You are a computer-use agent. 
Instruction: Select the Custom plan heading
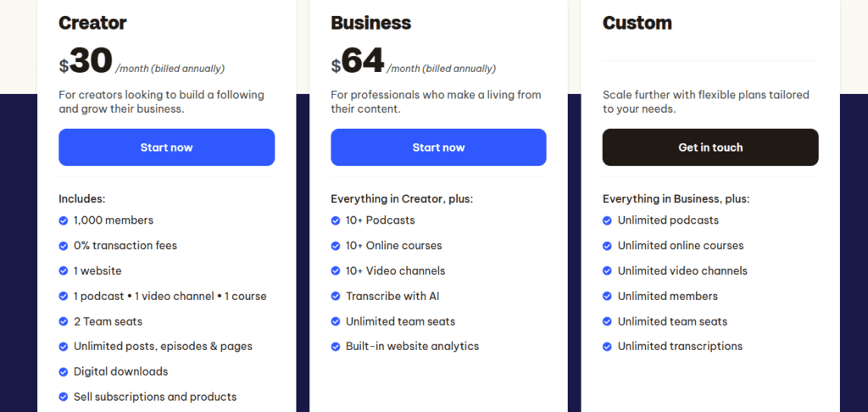click(x=637, y=23)
